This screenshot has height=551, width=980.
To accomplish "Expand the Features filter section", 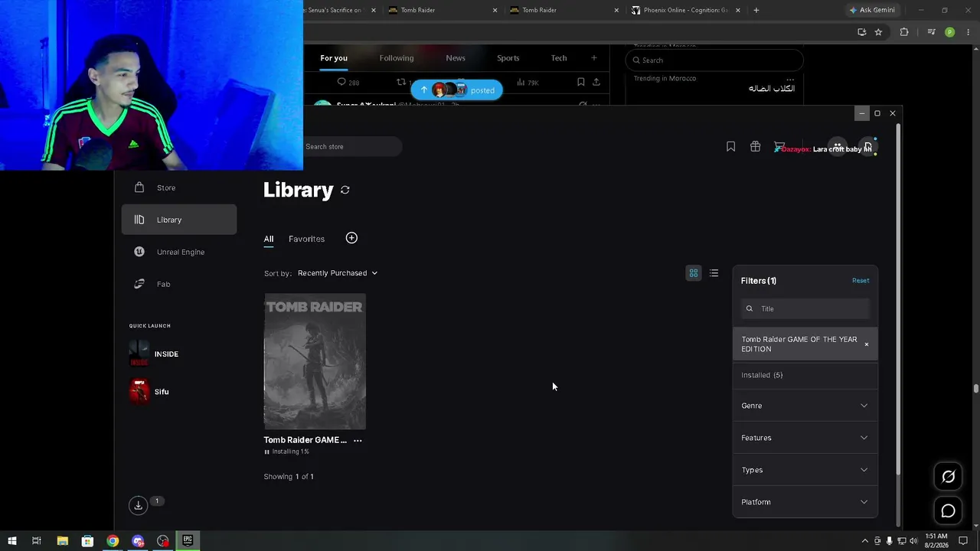I will (805, 438).
